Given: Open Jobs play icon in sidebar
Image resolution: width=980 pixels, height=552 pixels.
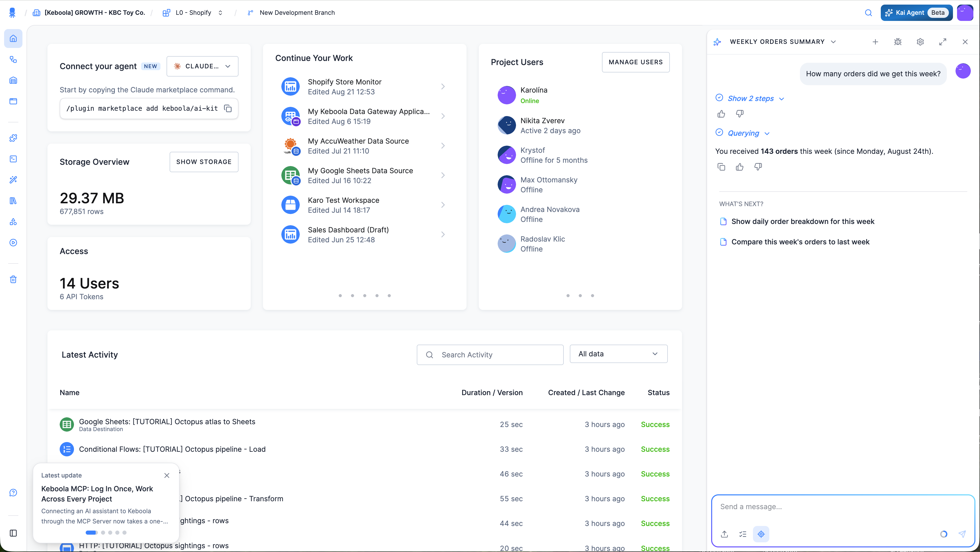Looking at the screenshot, I should pos(13,243).
